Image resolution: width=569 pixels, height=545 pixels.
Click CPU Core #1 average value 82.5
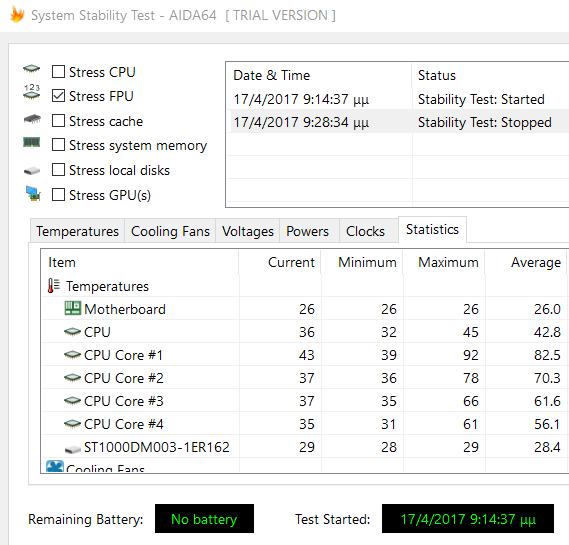point(547,355)
